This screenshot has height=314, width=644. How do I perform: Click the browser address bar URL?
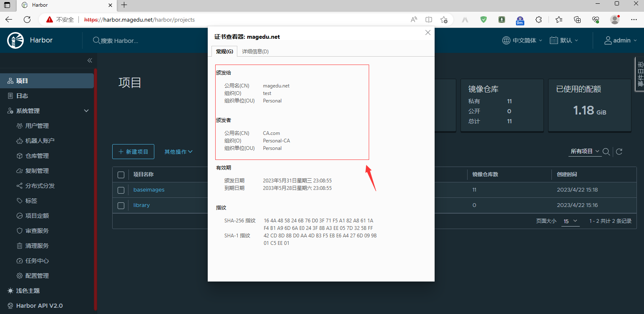pyautogui.click(x=139, y=20)
